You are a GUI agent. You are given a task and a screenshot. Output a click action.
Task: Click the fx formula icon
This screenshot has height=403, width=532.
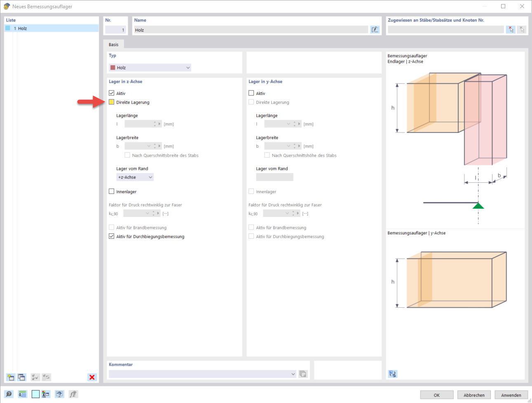click(73, 394)
